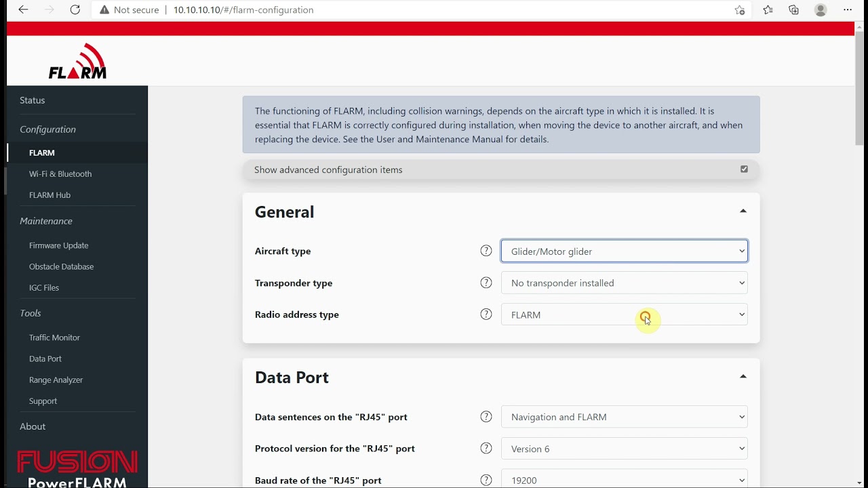Open the Radio address type dropdown
This screenshot has width=868, height=488.
625,314
